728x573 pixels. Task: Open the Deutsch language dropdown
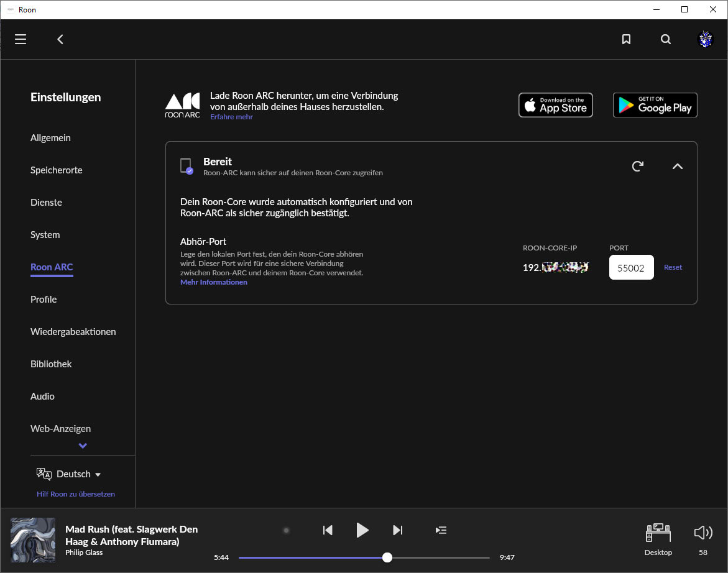point(78,474)
